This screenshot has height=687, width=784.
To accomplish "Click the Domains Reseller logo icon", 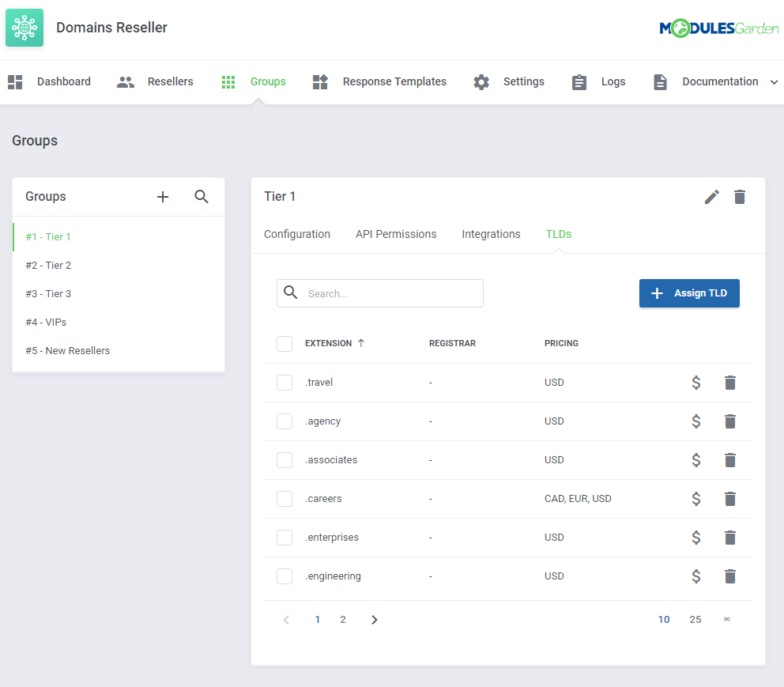I will click(24, 28).
